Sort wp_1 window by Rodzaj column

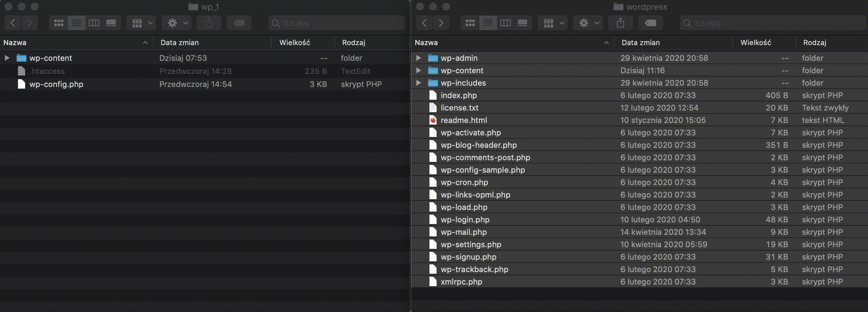click(372, 43)
